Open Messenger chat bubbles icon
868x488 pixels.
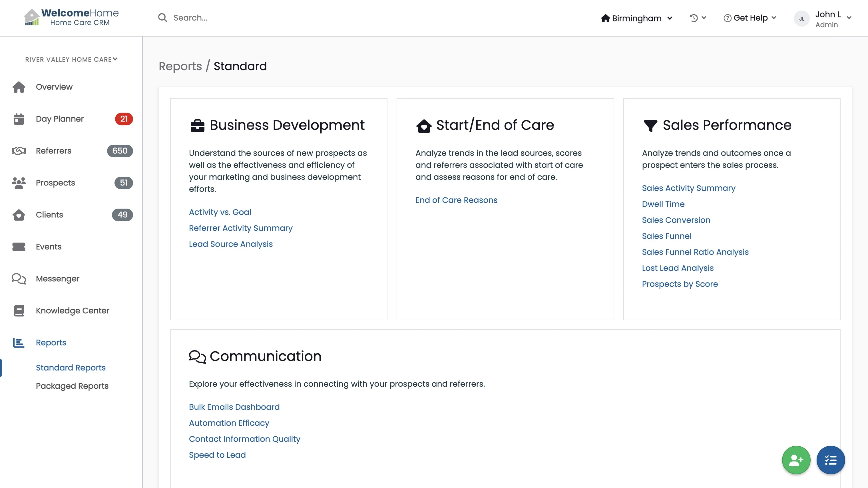click(19, 279)
